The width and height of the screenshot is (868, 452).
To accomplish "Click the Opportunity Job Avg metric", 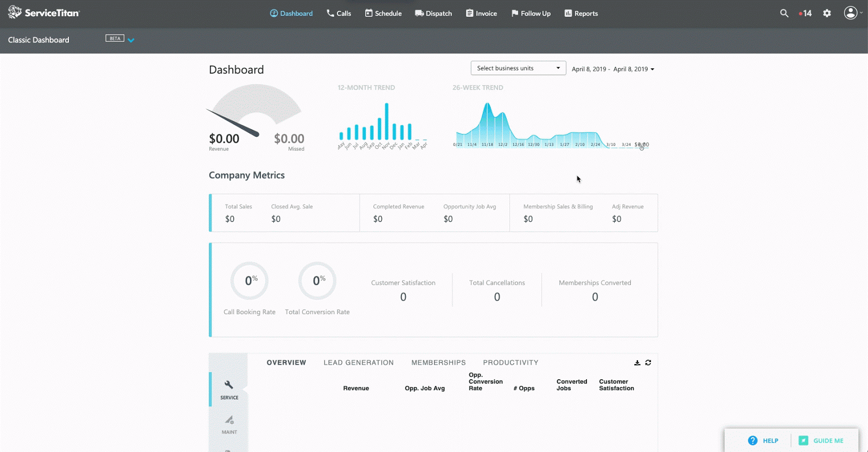I will tap(470, 213).
